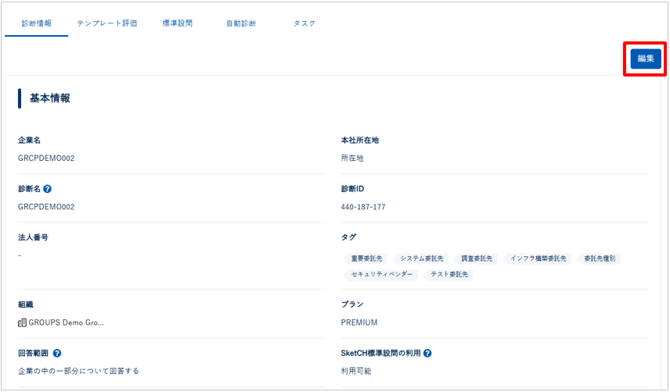670x392 pixels.
Task: Click the タグ field label
Action: tap(349, 237)
